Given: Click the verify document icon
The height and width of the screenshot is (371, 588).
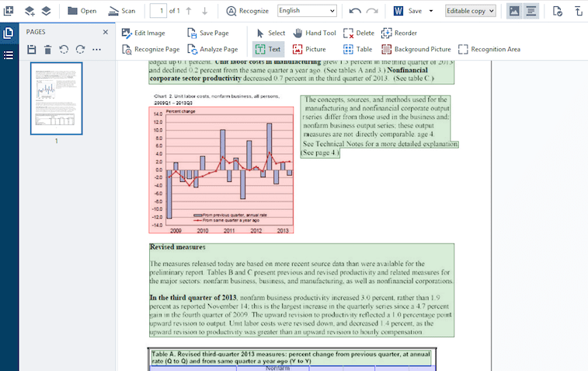Looking at the screenshot, I should pos(558,11).
